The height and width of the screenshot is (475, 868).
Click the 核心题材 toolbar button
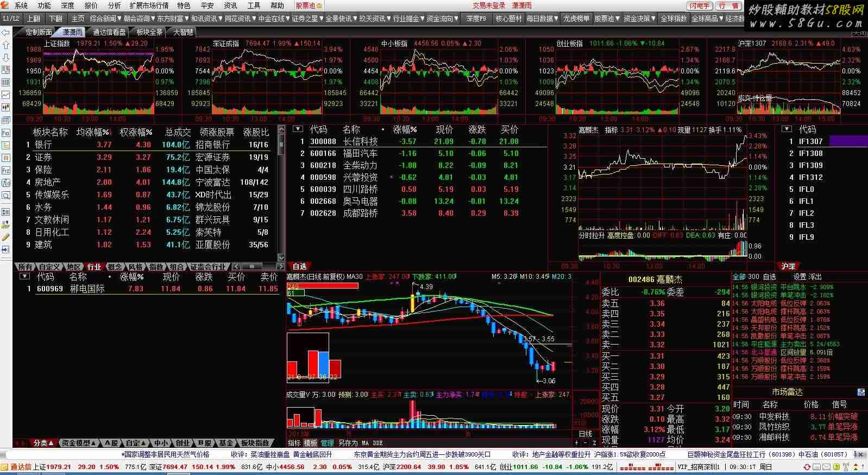coord(508,18)
